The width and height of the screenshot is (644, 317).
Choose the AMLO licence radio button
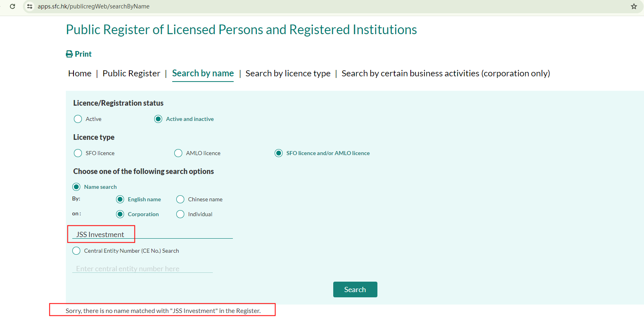[x=178, y=153]
